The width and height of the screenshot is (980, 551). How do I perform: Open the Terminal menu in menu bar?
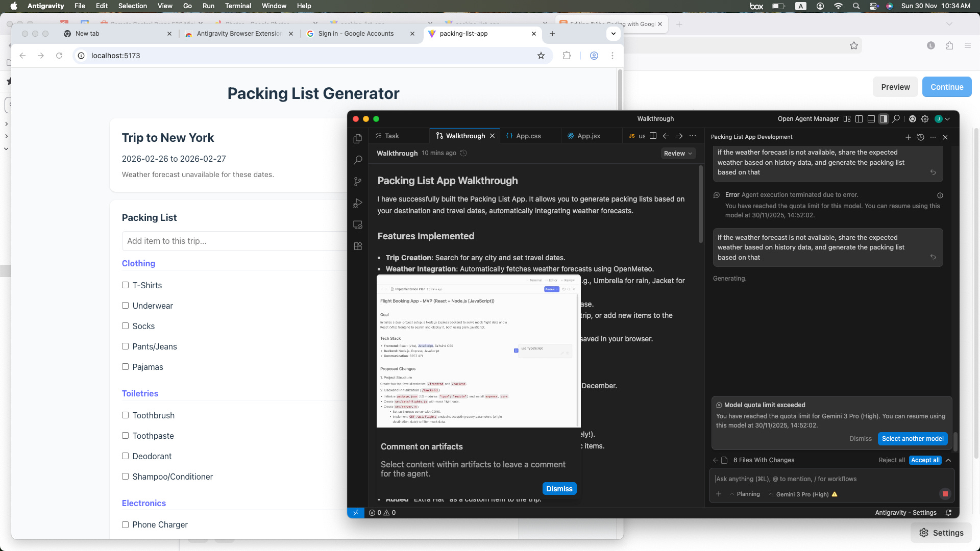pyautogui.click(x=238, y=6)
